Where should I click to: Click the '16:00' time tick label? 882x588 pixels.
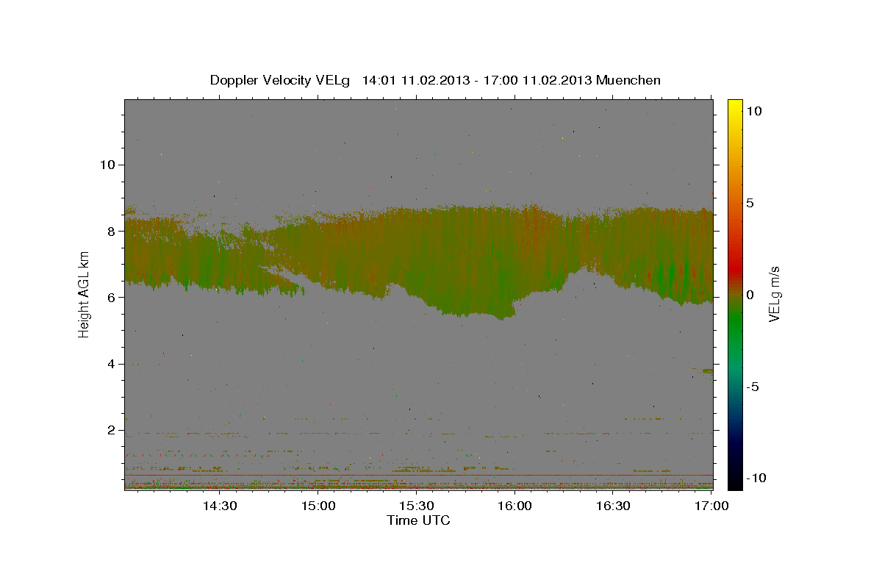tap(514, 506)
